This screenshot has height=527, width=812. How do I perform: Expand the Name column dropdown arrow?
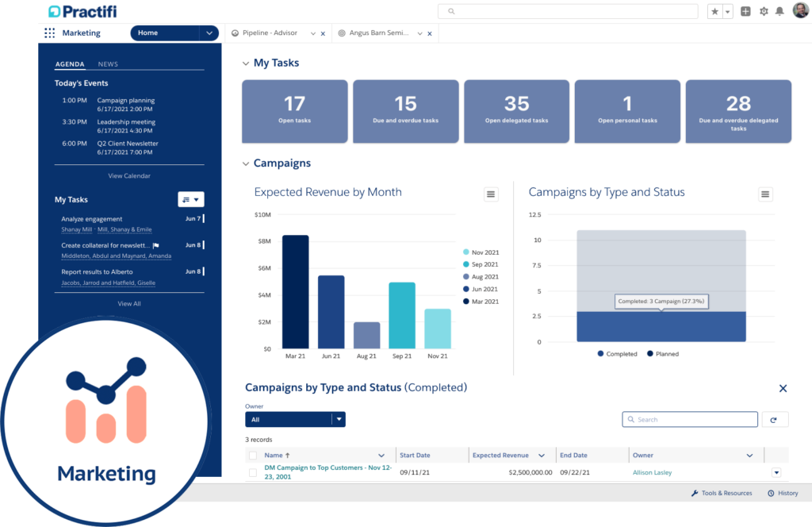[x=380, y=454]
